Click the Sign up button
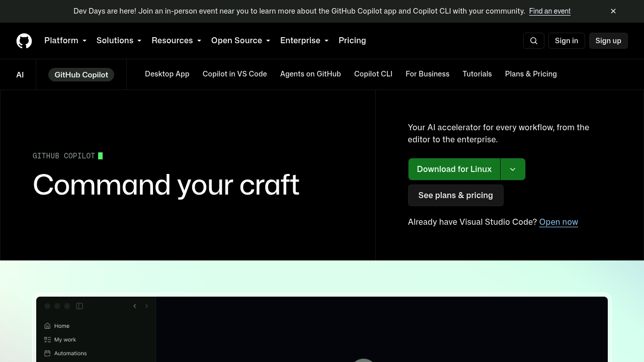The image size is (644, 362). (x=608, y=41)
